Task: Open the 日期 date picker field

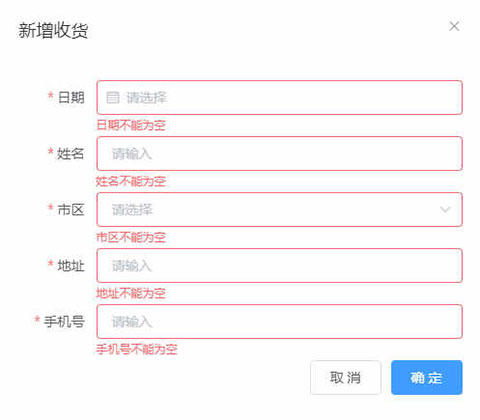Action: click(x=279, y=98)
